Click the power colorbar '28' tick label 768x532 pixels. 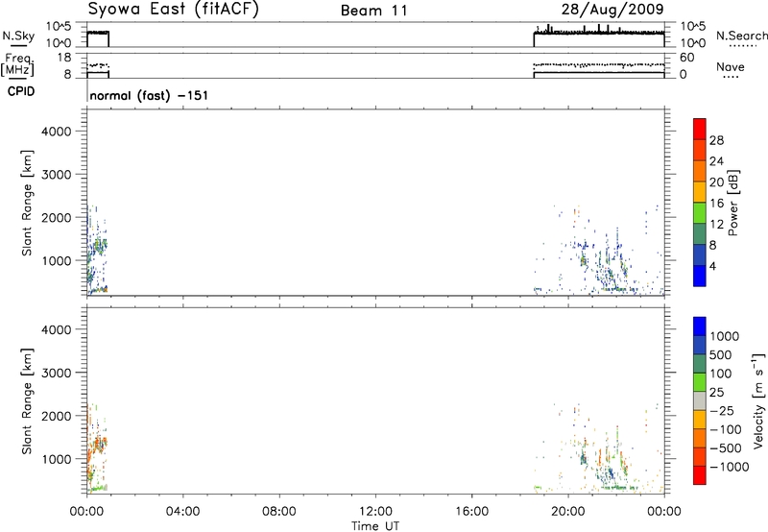(x=716, y=140)
